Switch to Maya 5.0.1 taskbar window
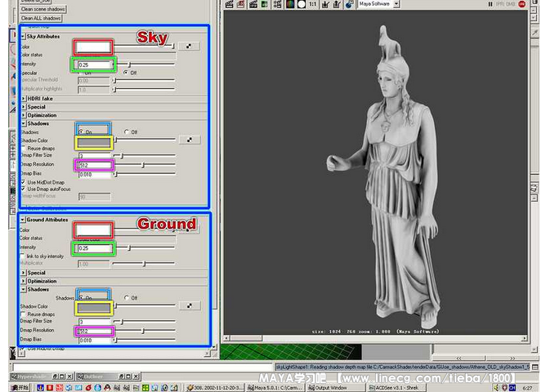This screenshot has height=392, width=546. tap(275, 387)
